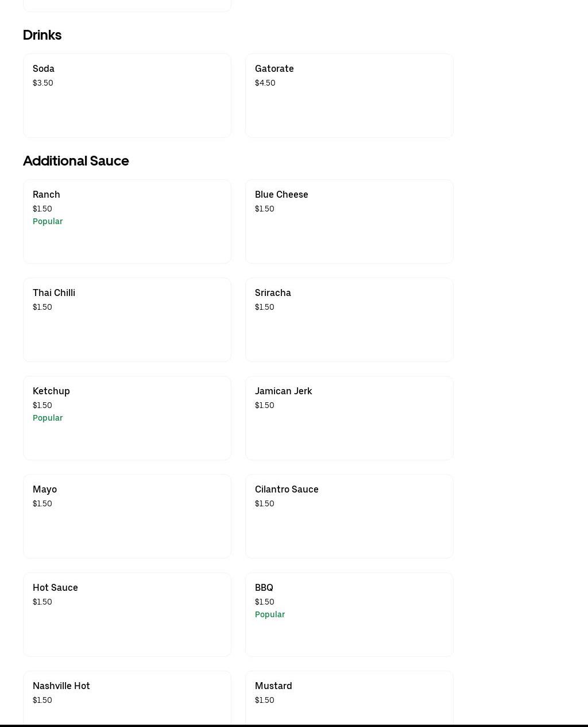This screenshot has height=727, width=588.
Task: Choose the Mustard sauce card
Action: pyautogui.click(x=349, y=698)
